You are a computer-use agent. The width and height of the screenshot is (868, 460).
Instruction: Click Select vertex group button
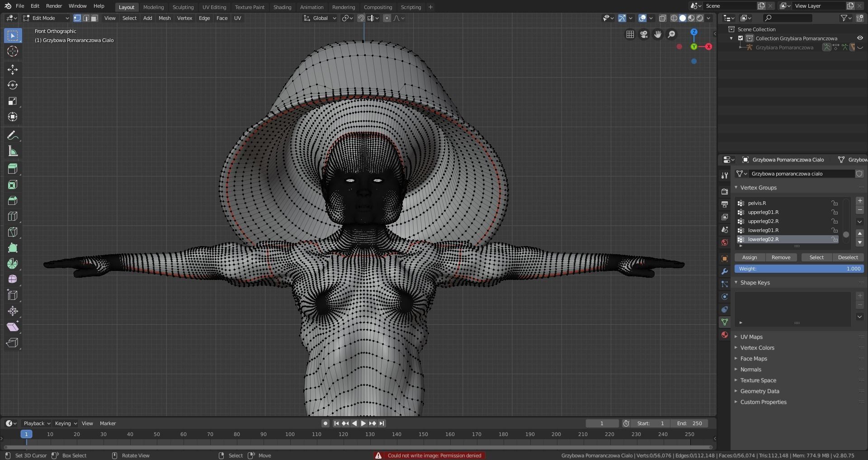(x=816, y=257)
